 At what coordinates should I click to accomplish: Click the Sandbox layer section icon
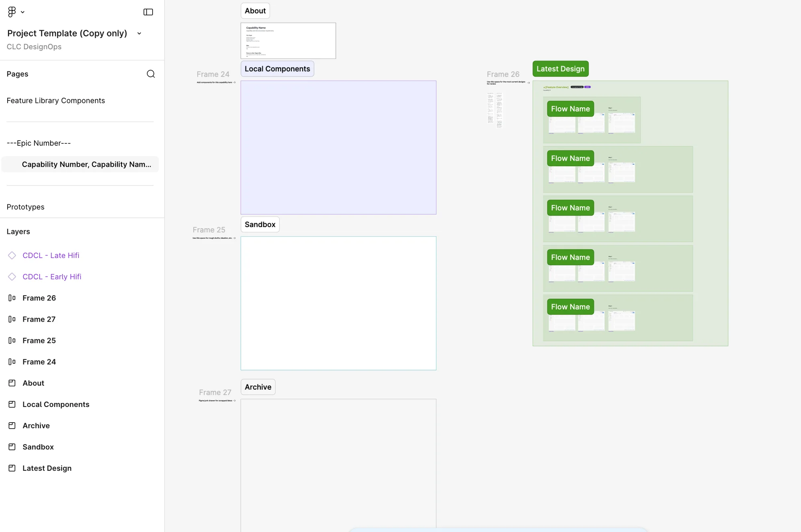click(12, 447)
